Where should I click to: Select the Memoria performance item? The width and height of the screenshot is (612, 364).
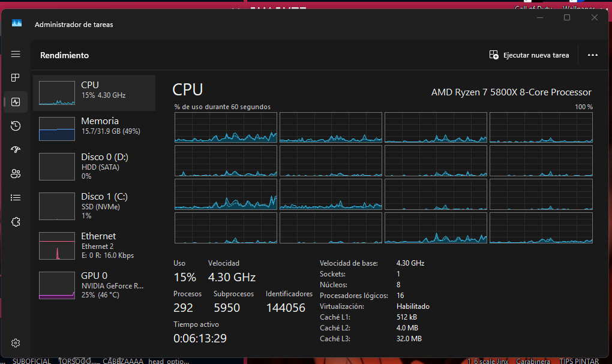point(94,129)
